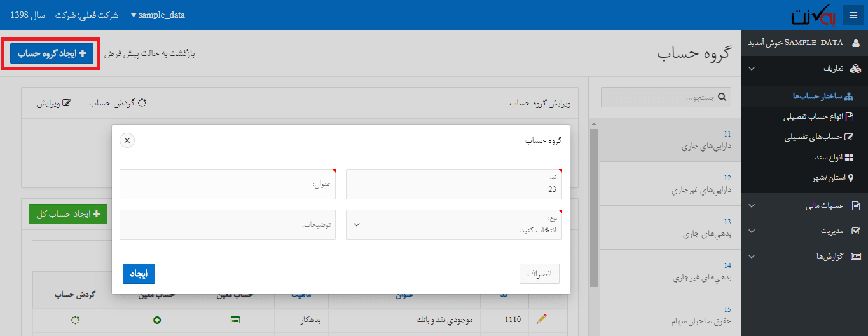Open انواع حساب تفصیلی menu item
Image resolution: width=868 pixels, height=336 pixels.
click(x=818, y=117)
